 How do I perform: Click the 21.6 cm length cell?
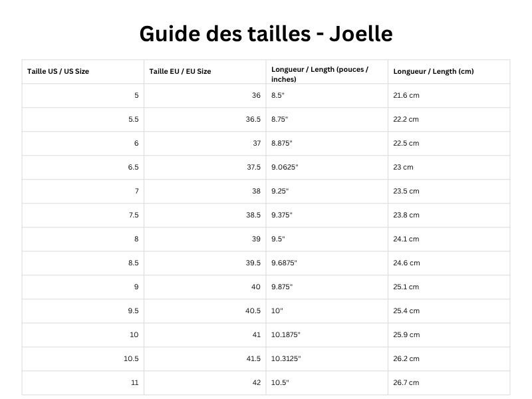click(406, 95)
